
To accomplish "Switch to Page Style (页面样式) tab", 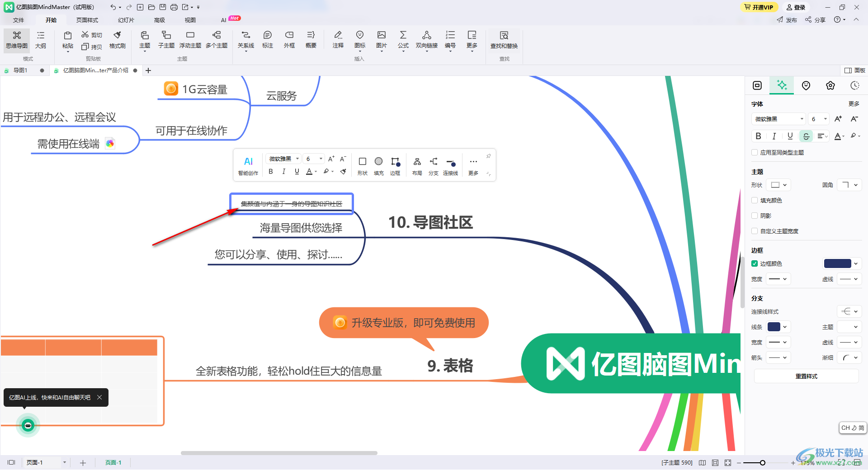I will click(87, 20).
